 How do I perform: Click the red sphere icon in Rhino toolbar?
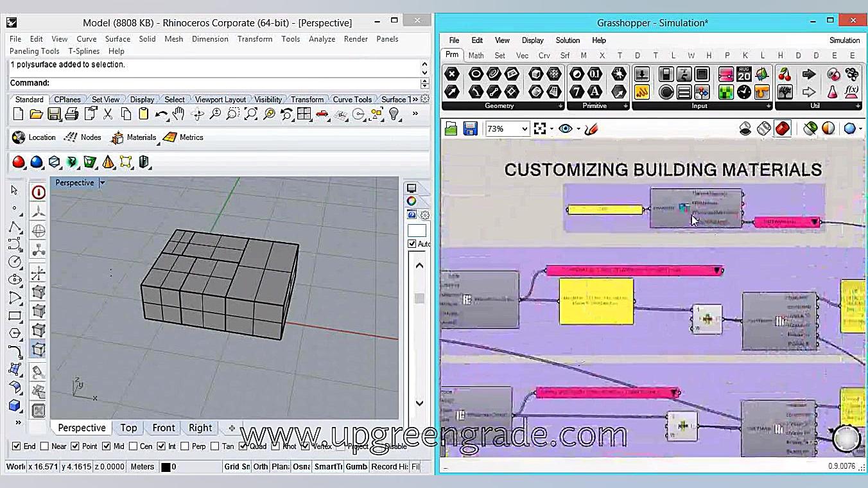tap(19, 162)
